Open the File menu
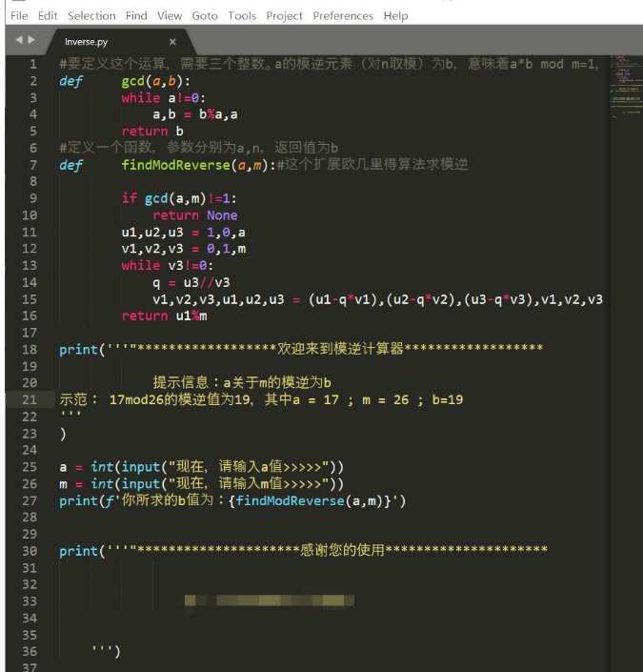The image size is (643, 672). tap(19, 16)
